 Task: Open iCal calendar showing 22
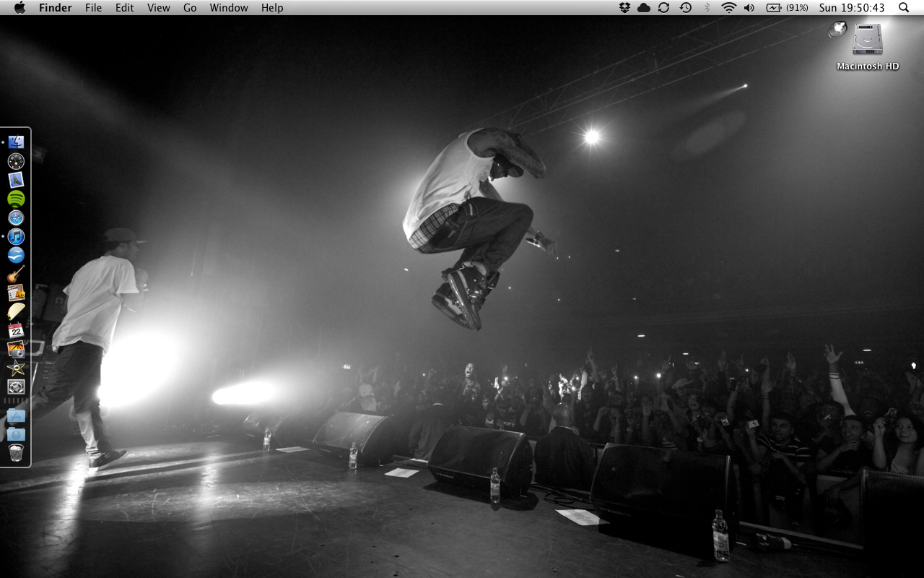[16, 330]
